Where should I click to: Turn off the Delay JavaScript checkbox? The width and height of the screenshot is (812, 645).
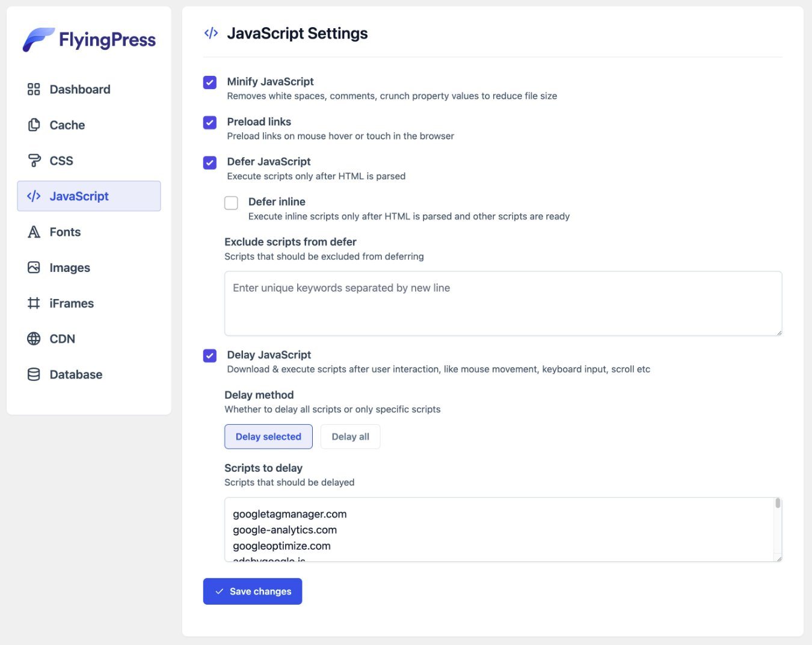(x=210, y=356)
